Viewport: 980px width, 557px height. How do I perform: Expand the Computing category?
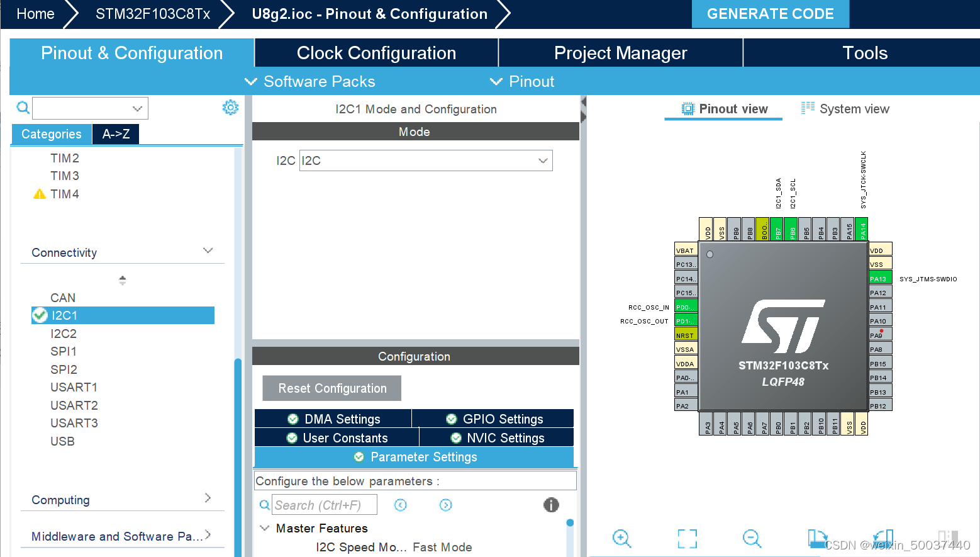[208, 498]
